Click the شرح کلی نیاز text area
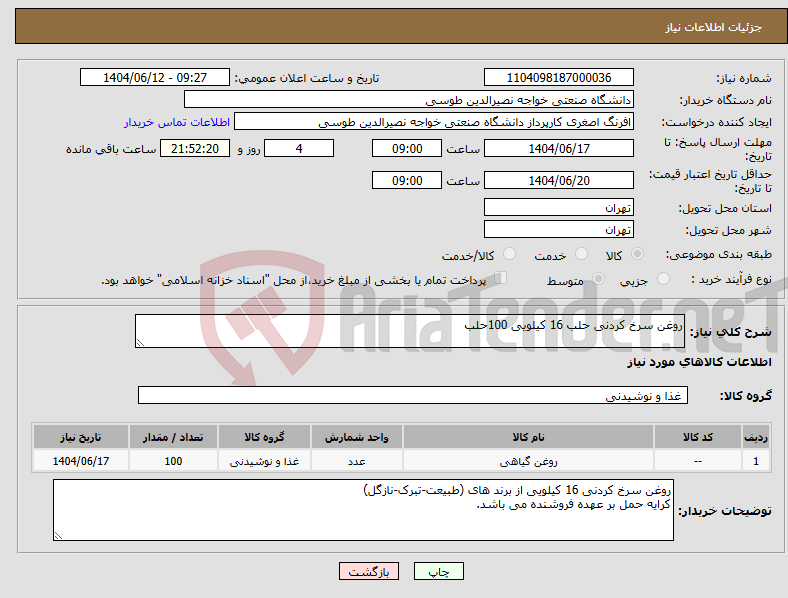 pos(410,331)
